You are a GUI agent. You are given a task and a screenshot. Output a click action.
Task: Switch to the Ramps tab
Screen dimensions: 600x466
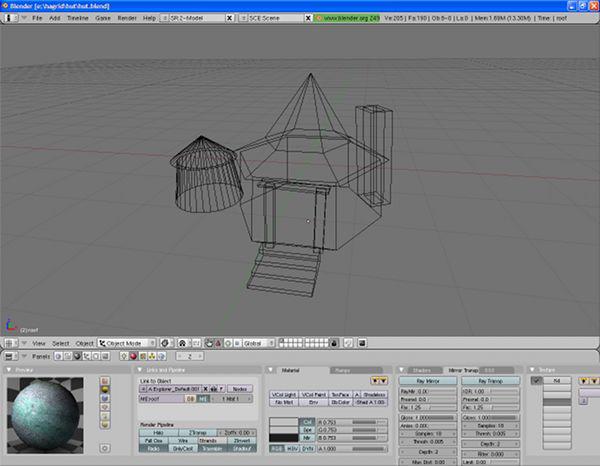tap(356, 370)
